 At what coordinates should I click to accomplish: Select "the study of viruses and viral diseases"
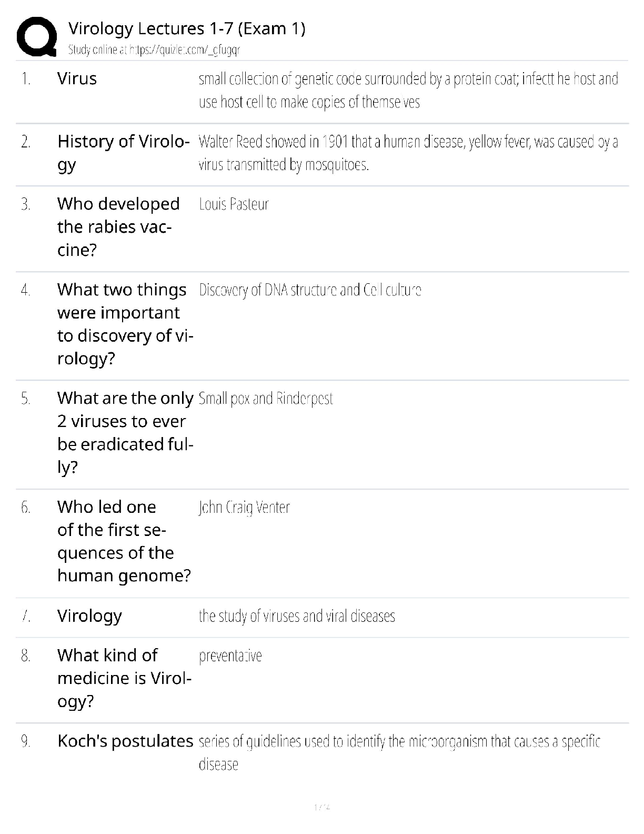click(x=297, y=616)
